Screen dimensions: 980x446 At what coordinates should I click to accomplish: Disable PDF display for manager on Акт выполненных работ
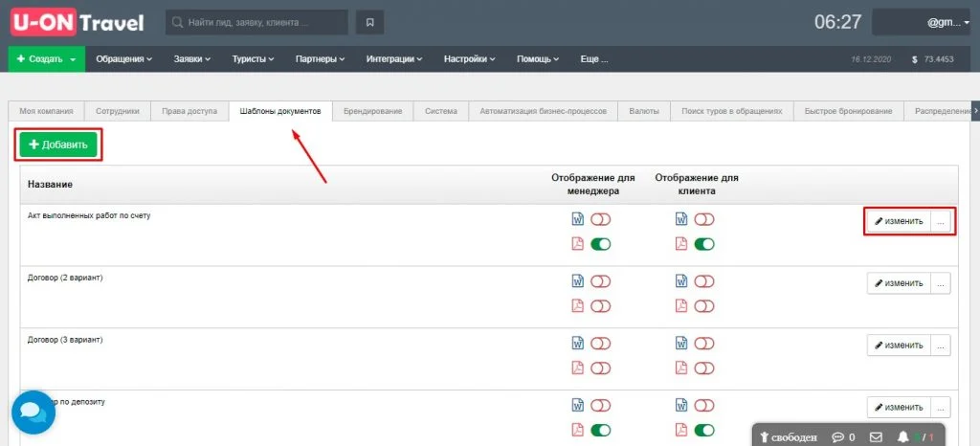(x=601, y=244)
